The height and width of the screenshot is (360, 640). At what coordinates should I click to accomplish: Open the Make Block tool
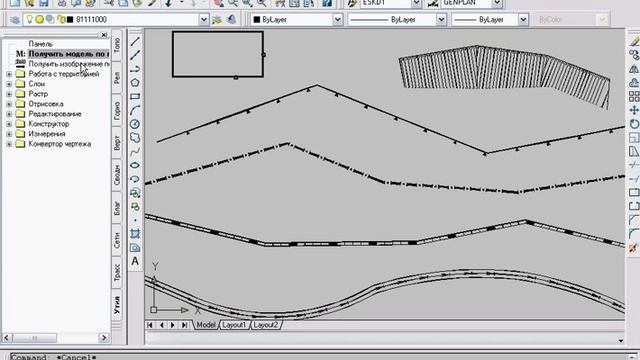point(135,207)
